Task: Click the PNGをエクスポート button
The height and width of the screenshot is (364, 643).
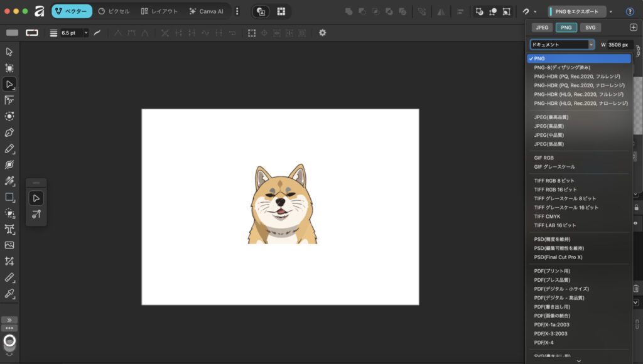Action: point(577,11)
